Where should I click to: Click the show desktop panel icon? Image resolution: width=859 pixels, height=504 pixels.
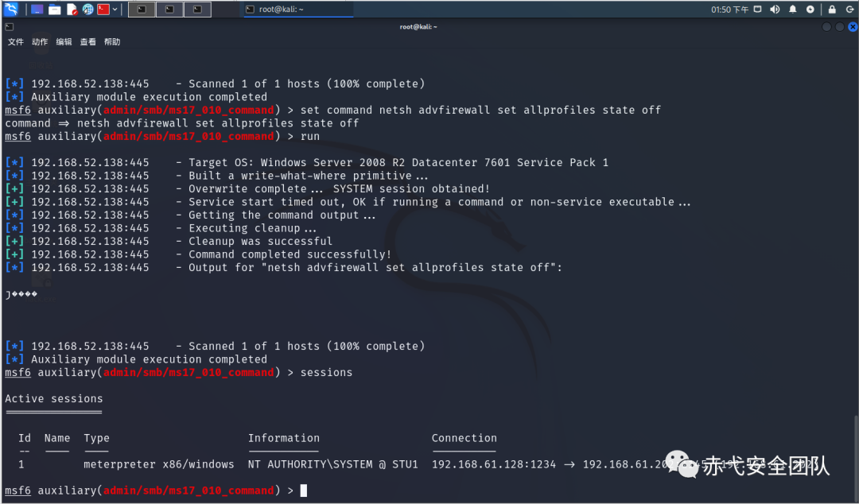(37, 10)
